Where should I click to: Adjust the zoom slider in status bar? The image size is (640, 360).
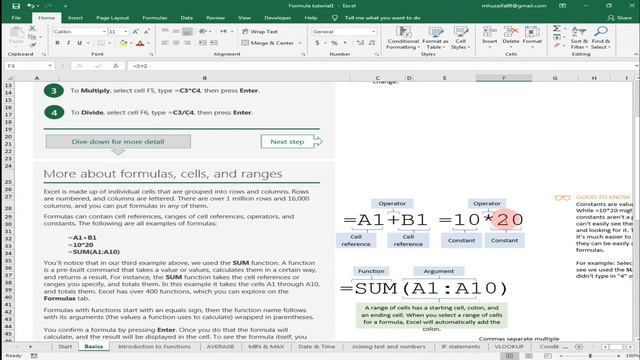tap(590, 356)
